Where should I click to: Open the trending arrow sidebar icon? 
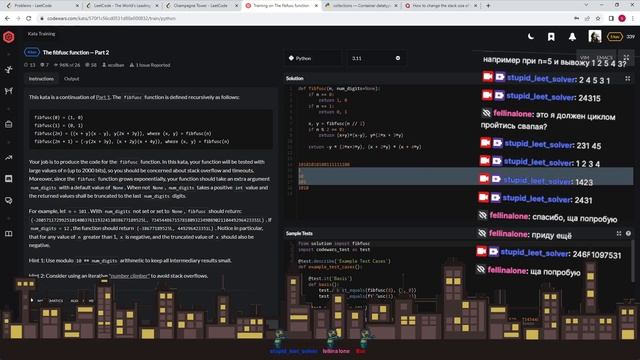pyautogui.click(x=9, y=158)
